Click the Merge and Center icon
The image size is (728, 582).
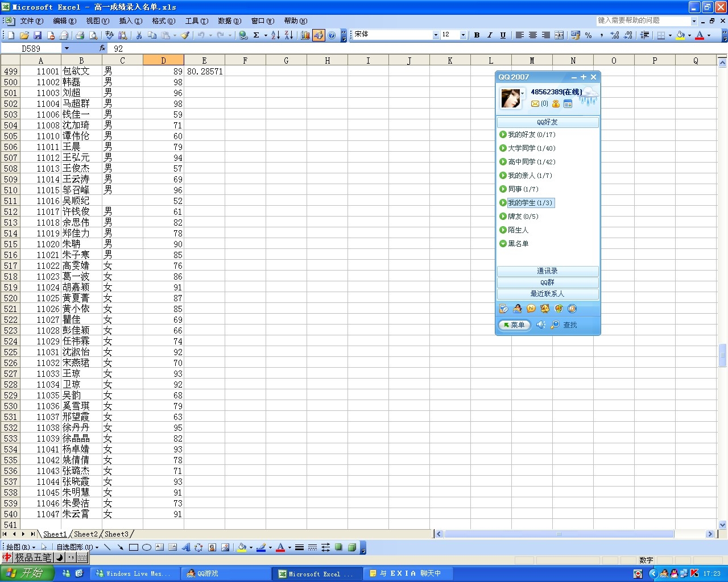[559, 35]
